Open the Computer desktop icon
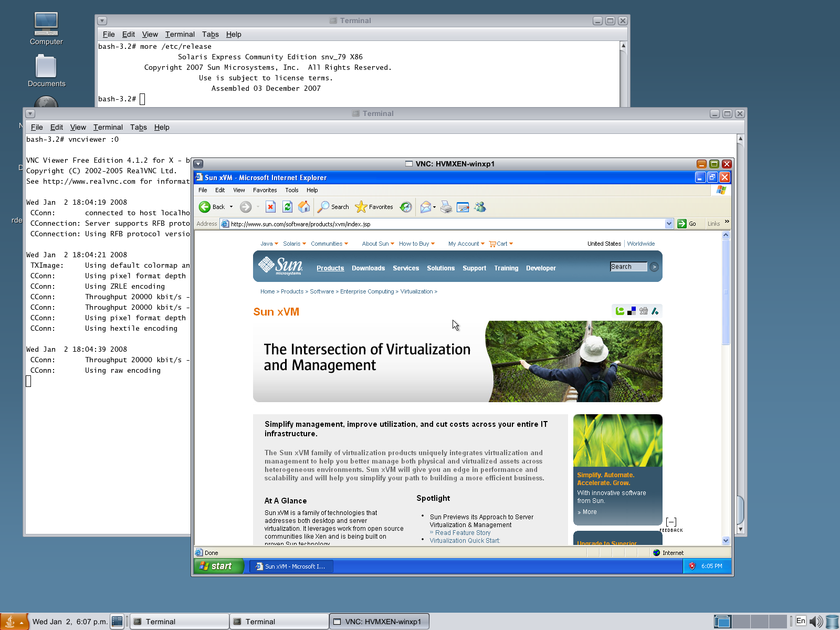The image size is (840, 630). pyautogui.click(x=46, y=24)
